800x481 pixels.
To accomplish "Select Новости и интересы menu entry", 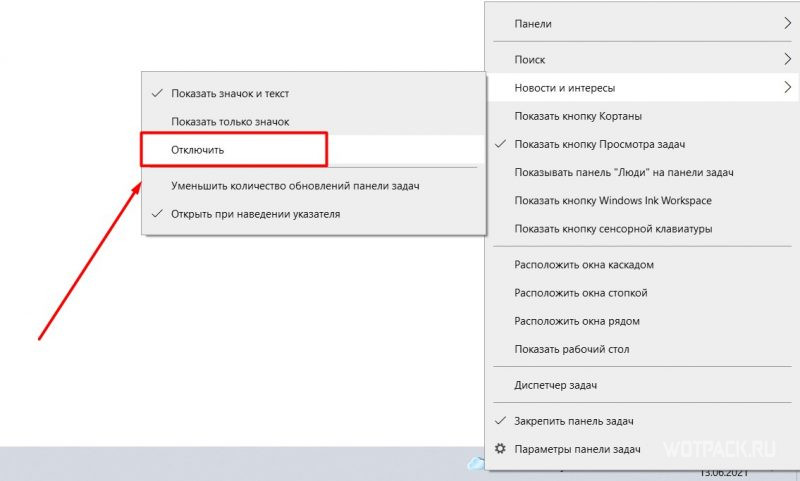I will pos(642,88).
